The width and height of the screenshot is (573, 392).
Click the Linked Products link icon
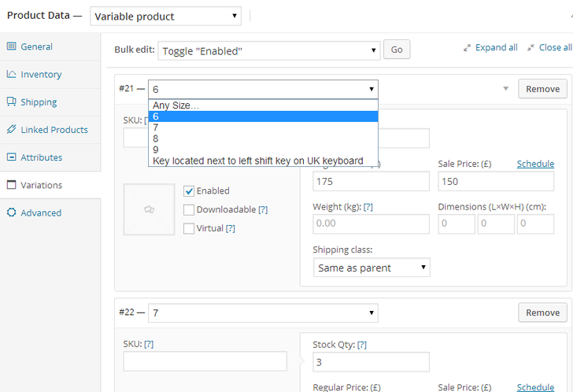[x=11, y=129]
